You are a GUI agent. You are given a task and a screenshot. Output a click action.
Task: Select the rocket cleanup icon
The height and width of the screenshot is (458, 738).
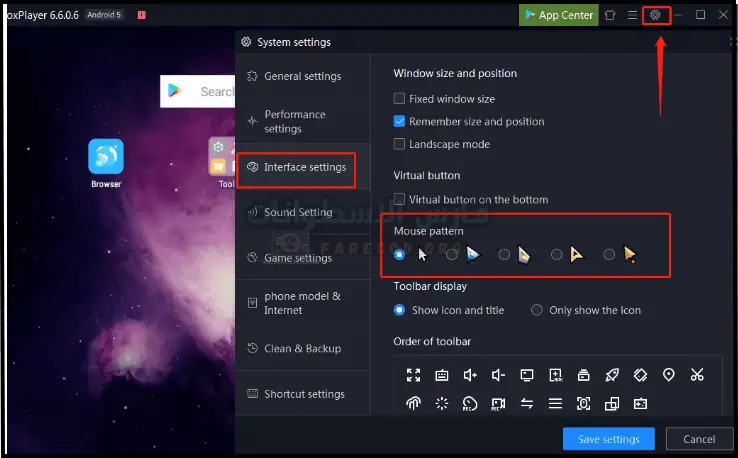[612, 376]
